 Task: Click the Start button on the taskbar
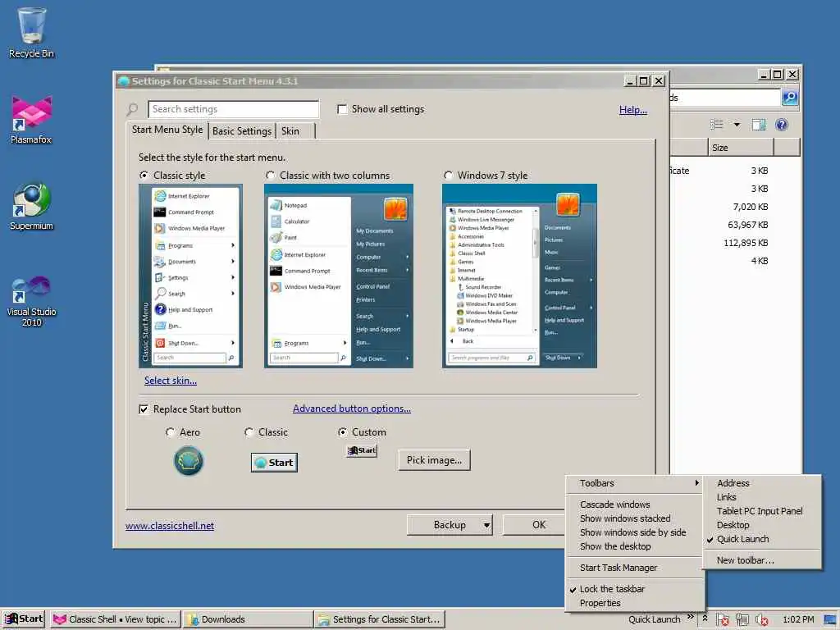[x=23, y=619]
